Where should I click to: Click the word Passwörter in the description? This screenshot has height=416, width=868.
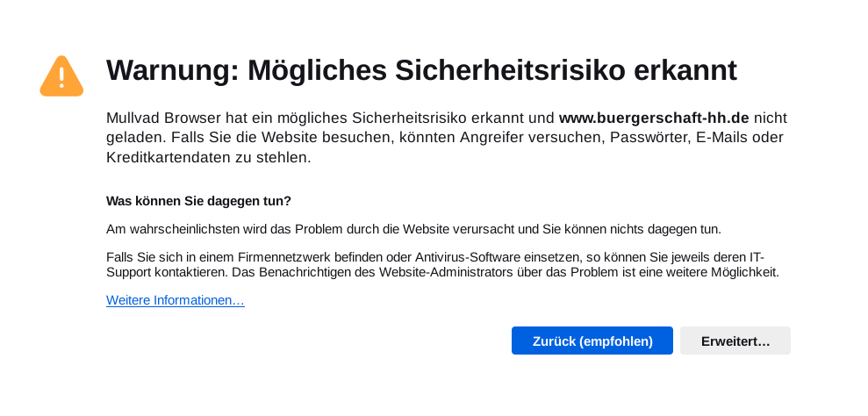tap(649, 138)
